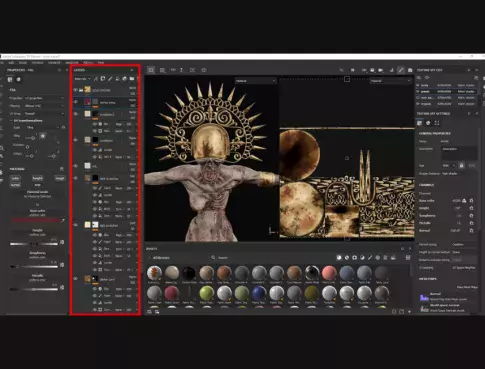This screenshot has height=369, width=485.
Task: Add a paint layer with the brush icon
Action: (x=110, y=79)
